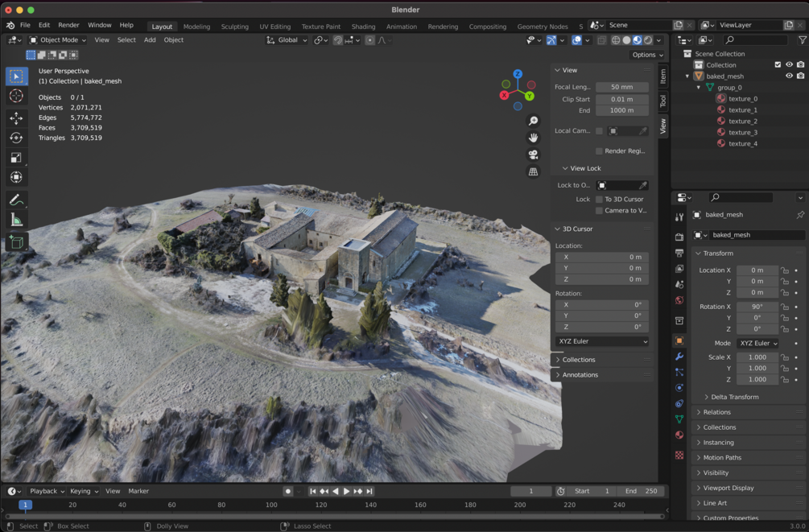Play the animation forward
809x532 pixels.
tap(346, 491)
